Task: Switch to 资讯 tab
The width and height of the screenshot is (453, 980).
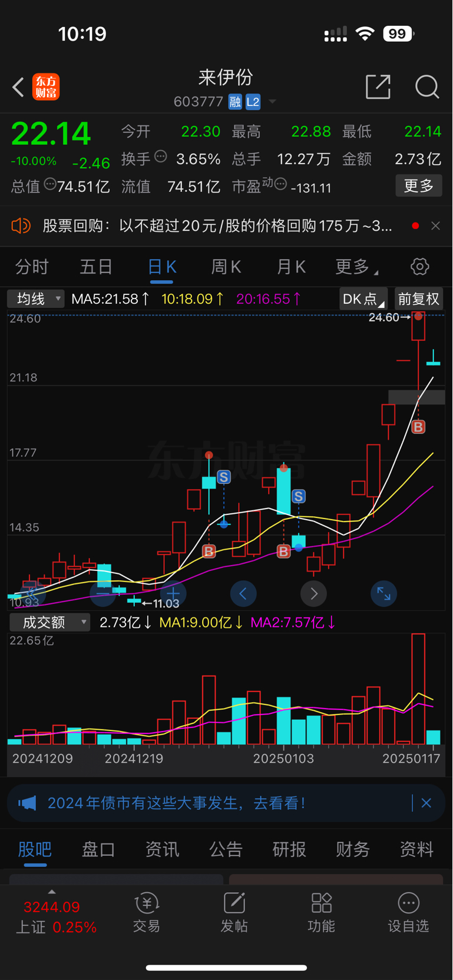Action: point(162,849)
